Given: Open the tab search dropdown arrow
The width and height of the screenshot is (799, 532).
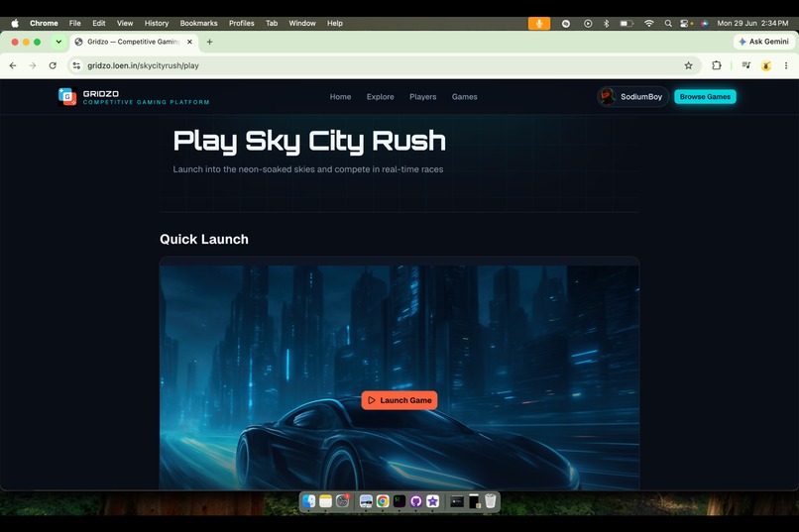Looking at the screenshot, I should click(58, 42).
